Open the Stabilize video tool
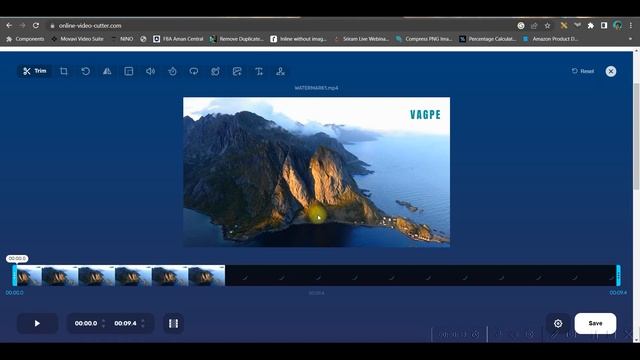Image resolution: width=640 pixels, height=360 pixels. (216, 71)
